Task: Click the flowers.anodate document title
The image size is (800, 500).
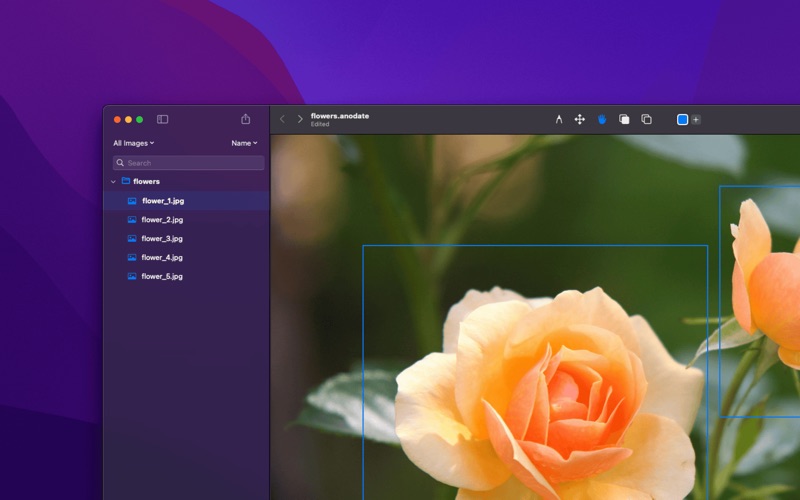Action: tap(340, 116)
